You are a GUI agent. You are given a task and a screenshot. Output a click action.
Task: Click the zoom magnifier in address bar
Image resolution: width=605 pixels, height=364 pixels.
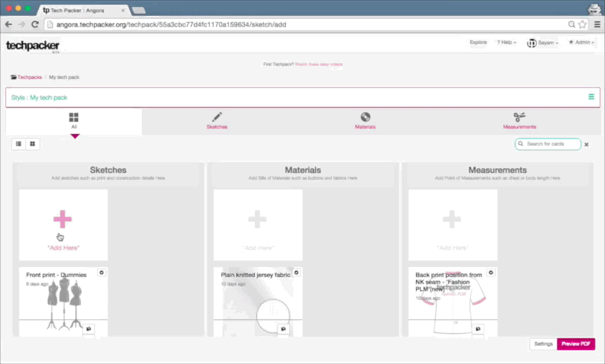pyautogui.click(x=572, y=24)
